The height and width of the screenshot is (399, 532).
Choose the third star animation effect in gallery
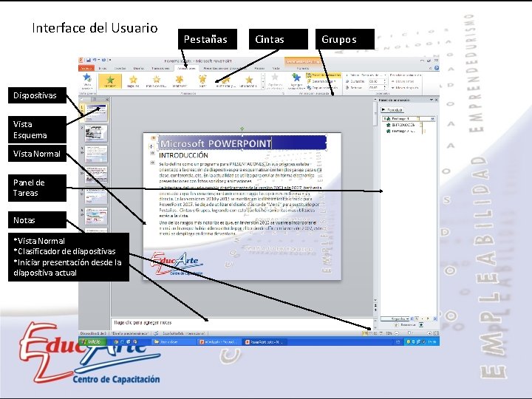pos(156,81)
